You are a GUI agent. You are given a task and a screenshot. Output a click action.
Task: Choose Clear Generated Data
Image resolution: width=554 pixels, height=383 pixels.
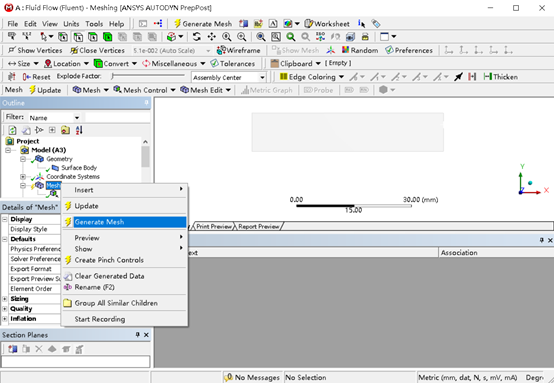click(124, 276)
